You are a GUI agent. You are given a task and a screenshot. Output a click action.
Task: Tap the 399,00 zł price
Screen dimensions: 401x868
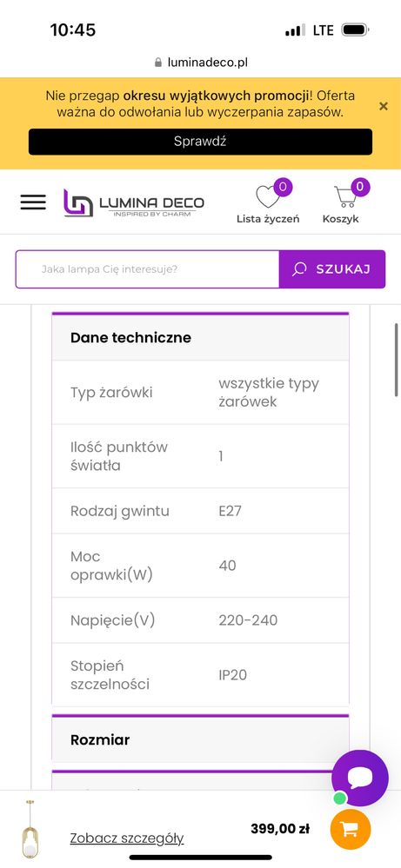pos(280,829)
